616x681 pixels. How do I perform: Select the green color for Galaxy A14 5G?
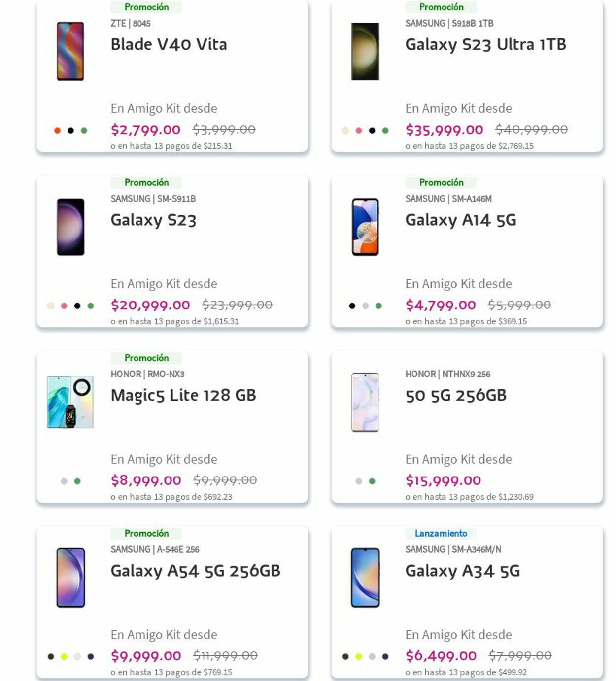[x=378, y=306]
